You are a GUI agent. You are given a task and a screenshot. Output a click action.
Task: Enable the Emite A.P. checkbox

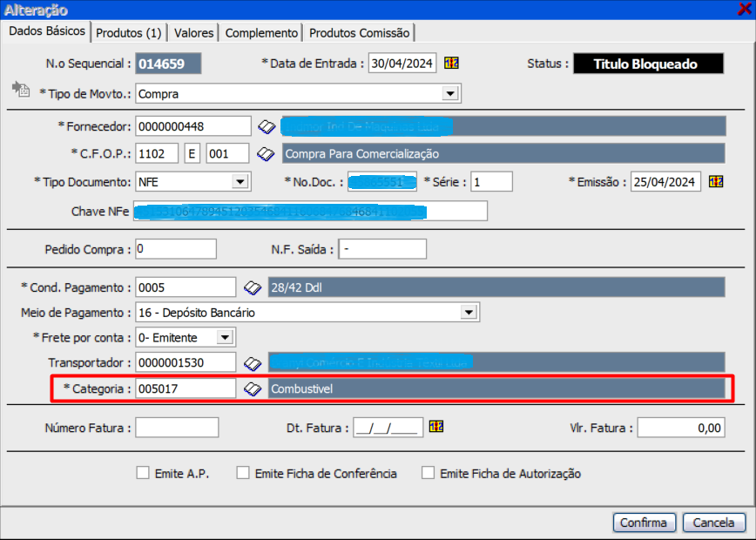(x=143, y=474)
